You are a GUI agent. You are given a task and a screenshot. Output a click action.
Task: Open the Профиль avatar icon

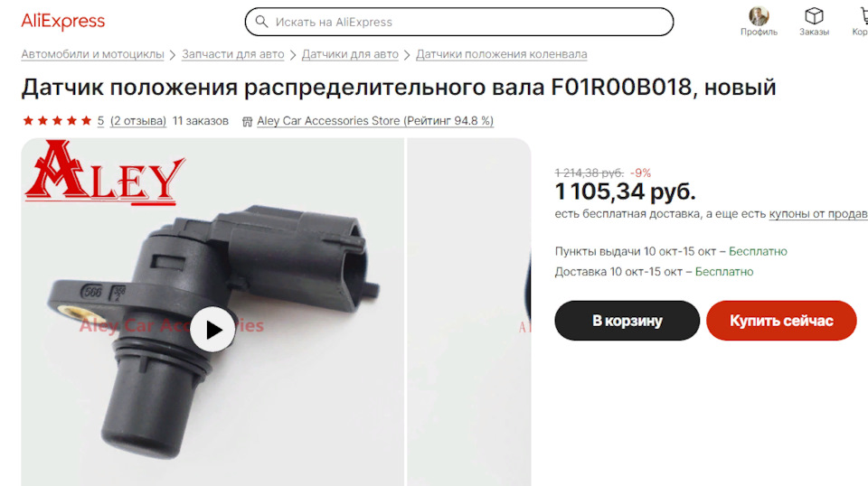(759, 16)
